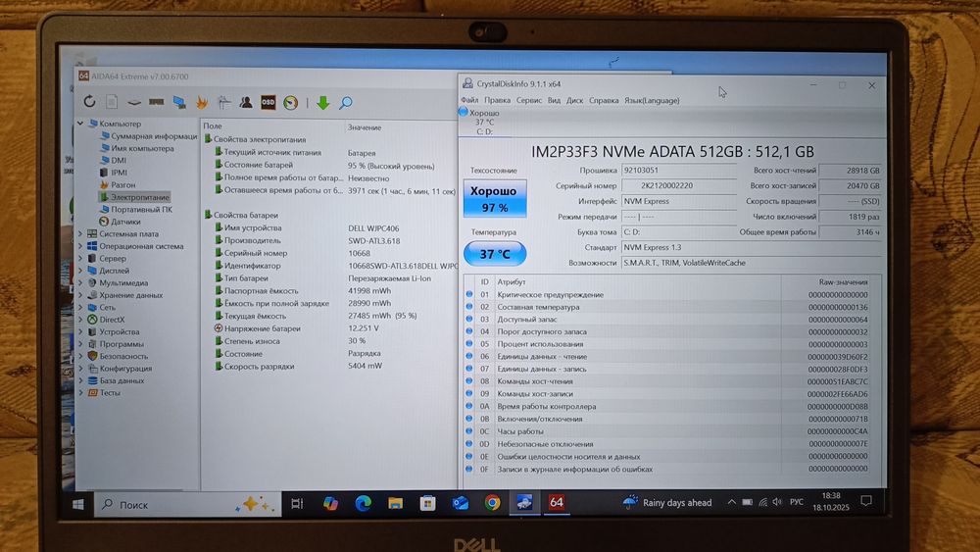Select the Разгон tree item
This screenshot has width=980, height=552.
[x=122, y=185]
